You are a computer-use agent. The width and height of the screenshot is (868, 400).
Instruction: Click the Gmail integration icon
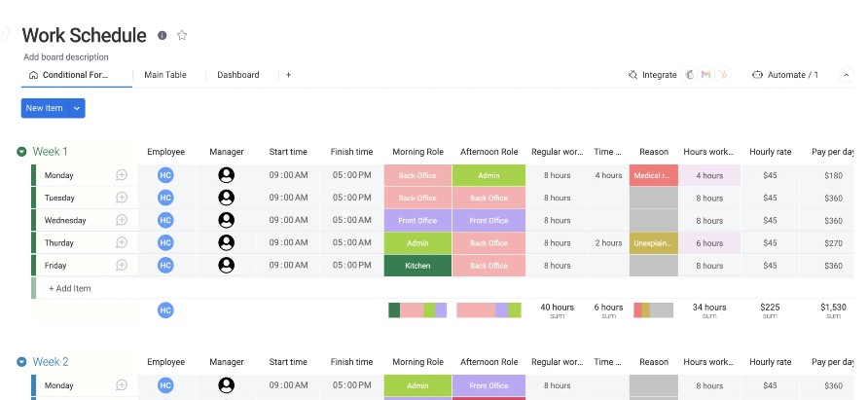(x=705, y=75)
